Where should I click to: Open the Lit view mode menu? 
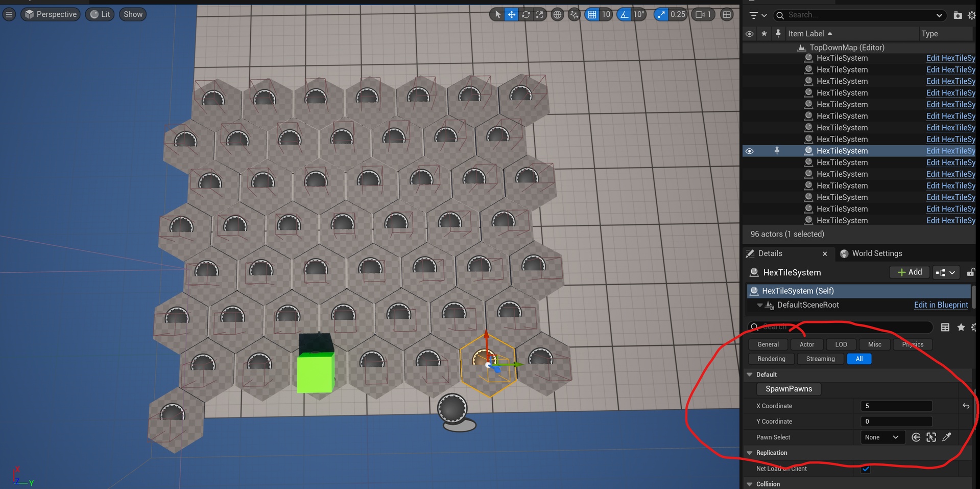coord(100,14)
